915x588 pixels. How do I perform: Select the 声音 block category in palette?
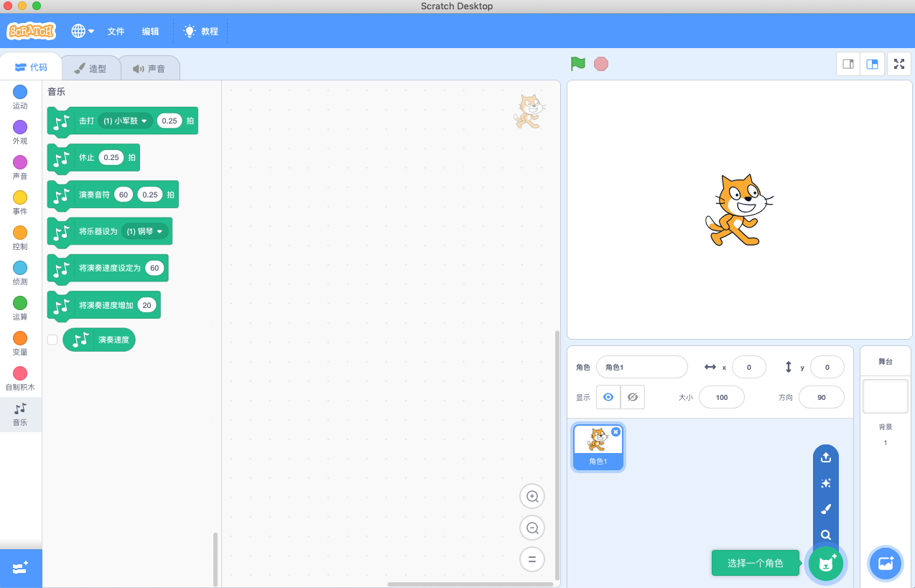[20, 167]
